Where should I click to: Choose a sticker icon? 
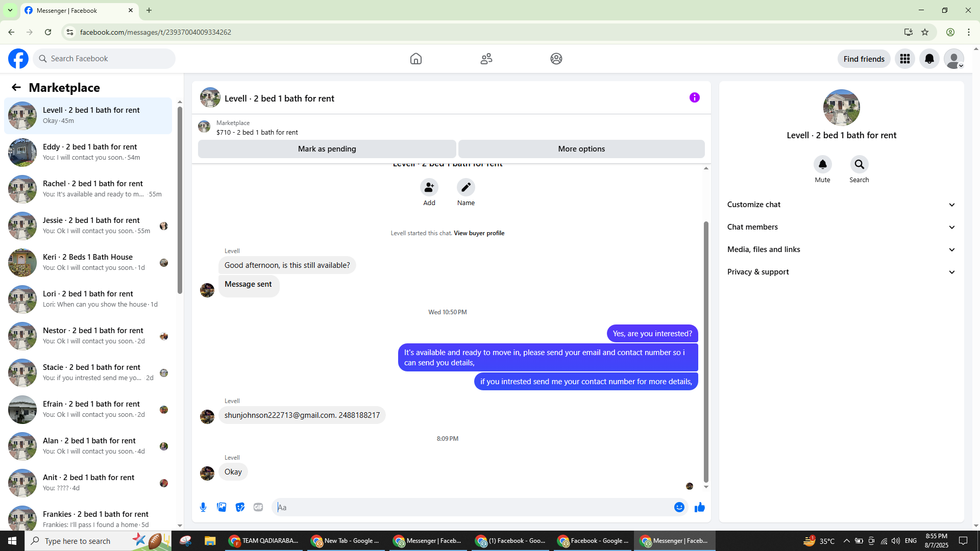coord(240,507)
